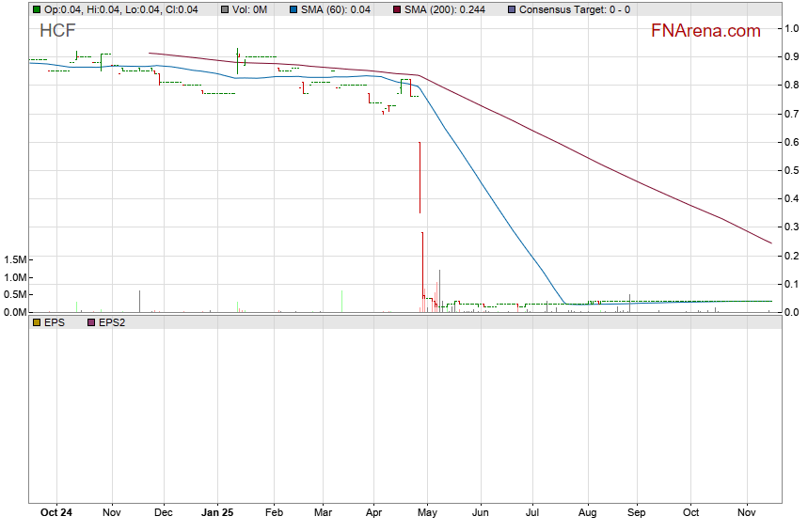The height and width of the screenshot is (532, 808).
Task: Click the HCF ticker symbol label
Action: point(57,31)
